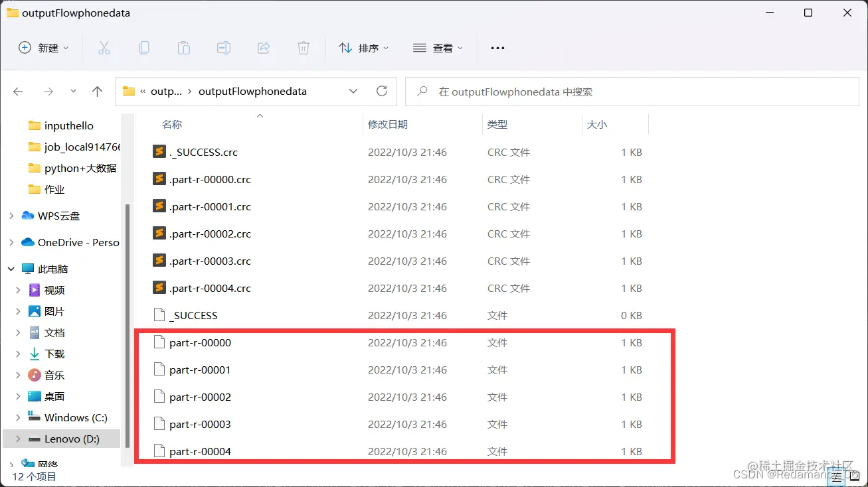The image size is (868, 487).
Task: Sort by the 大小 column header
Action: tap(597, 124)
